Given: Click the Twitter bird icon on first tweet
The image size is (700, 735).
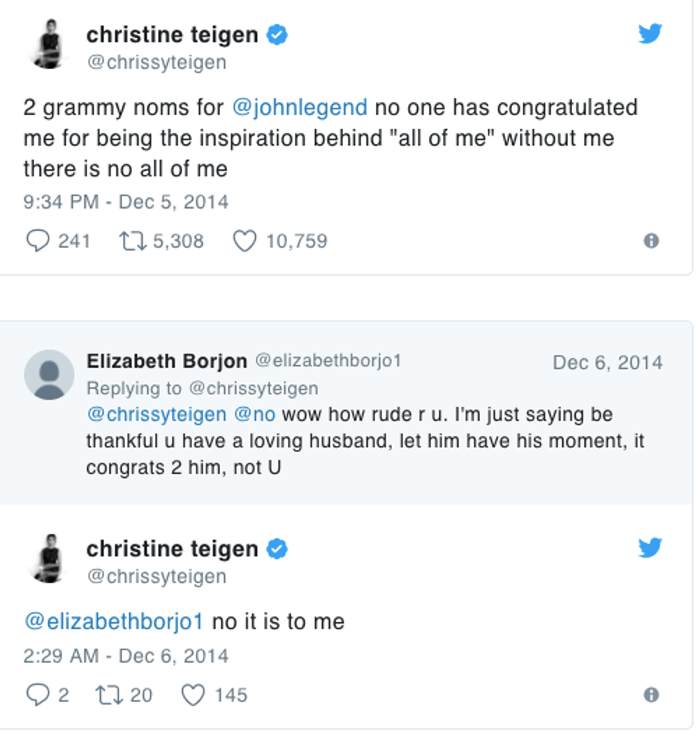Looking at the screenshot, I should click(x=650, y=34).
